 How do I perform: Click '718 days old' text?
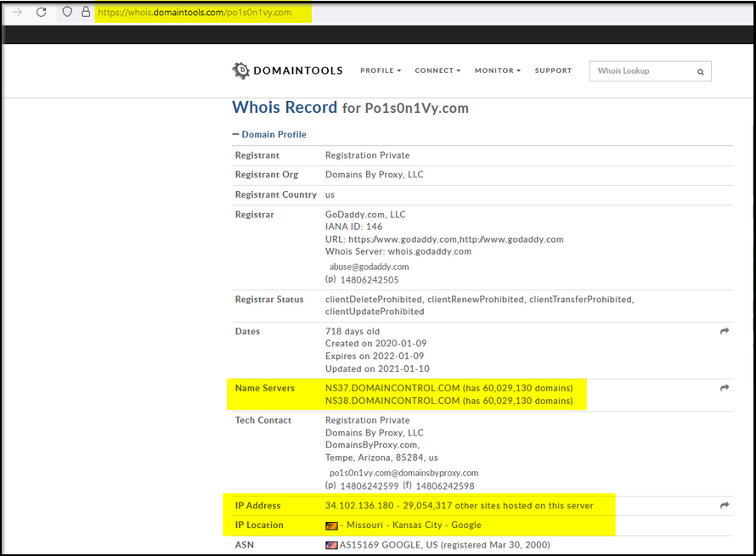[353, 332]
